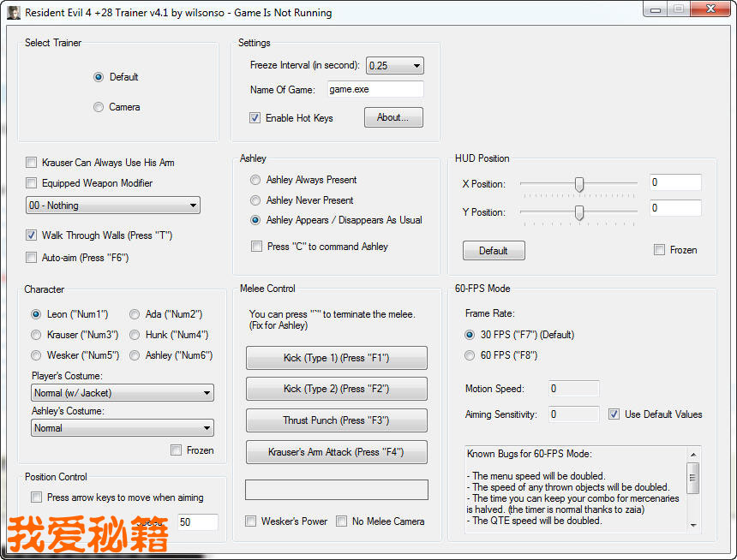
Task: Click the About... button
Action: point(393,117)
